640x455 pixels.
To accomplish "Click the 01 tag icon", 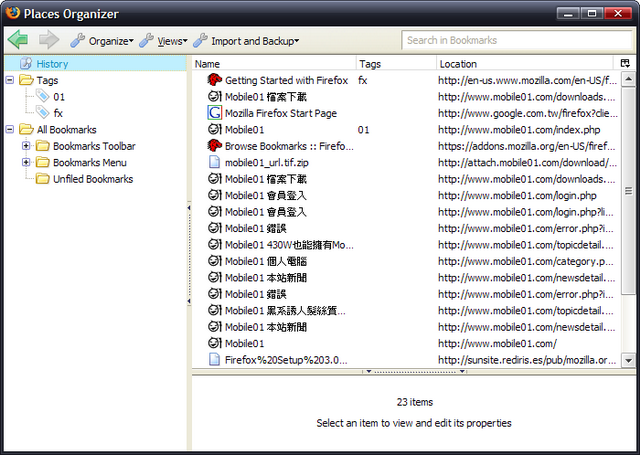I will (42, 96).
